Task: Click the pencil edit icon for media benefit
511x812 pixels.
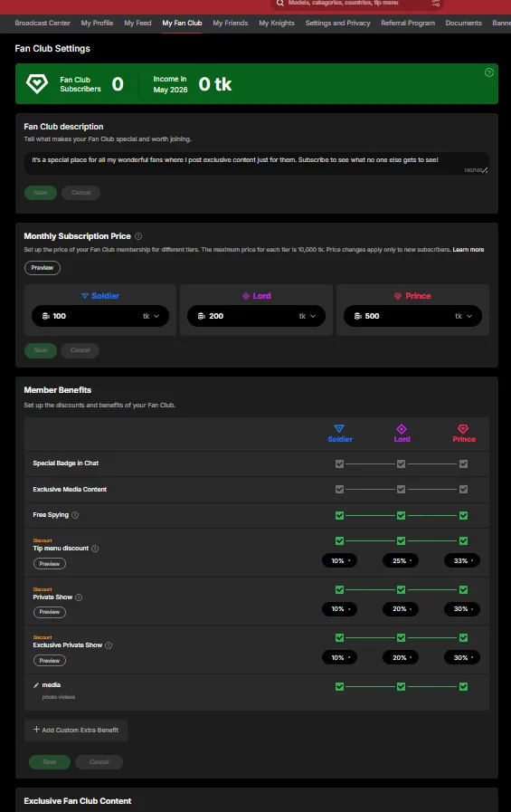Action: (36, 685)
